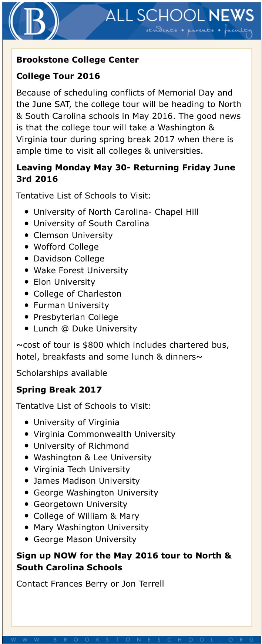Viewport: 262px width, 644px height.
Task: Click the College Tour 2016 heading
Action: 58,76
